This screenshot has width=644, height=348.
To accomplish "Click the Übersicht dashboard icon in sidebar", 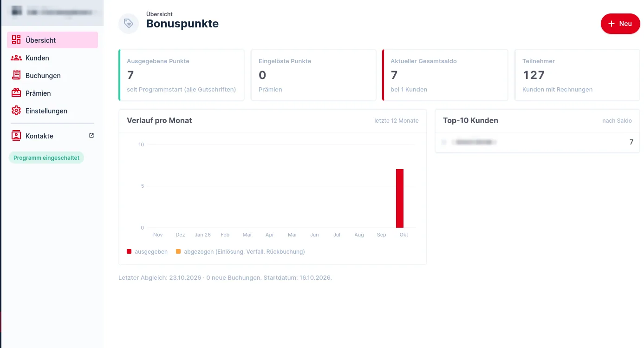I will point(16,40).
